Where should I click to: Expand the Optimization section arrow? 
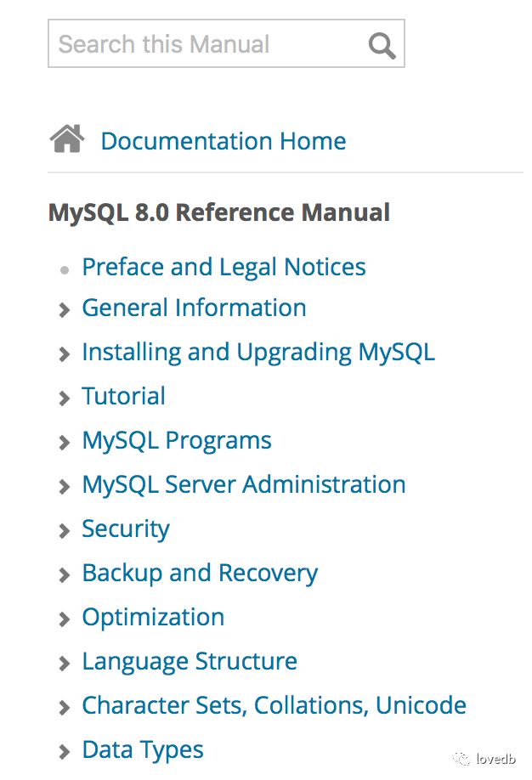coord(65,619)
